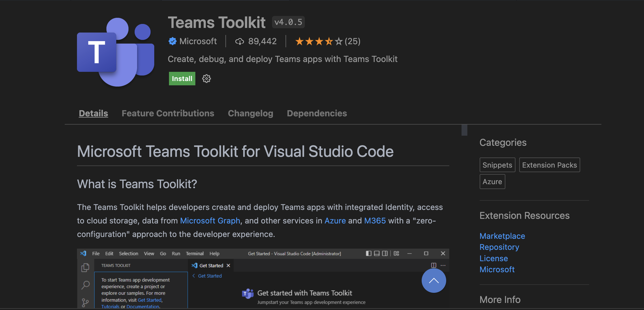Click the Teams Toolkit logo image
The height and width of the screenshot is (310, 644).
(116, 52)
